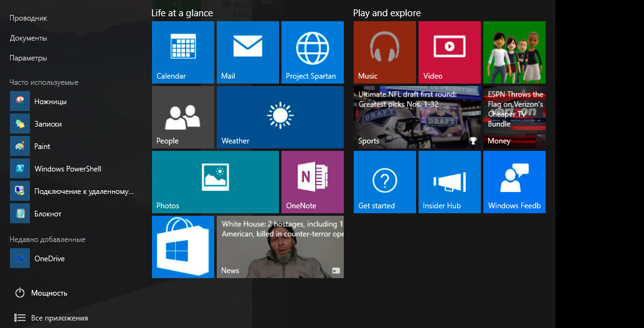Open the Weather tile
644x328 pixels.
tap(280, 117)
